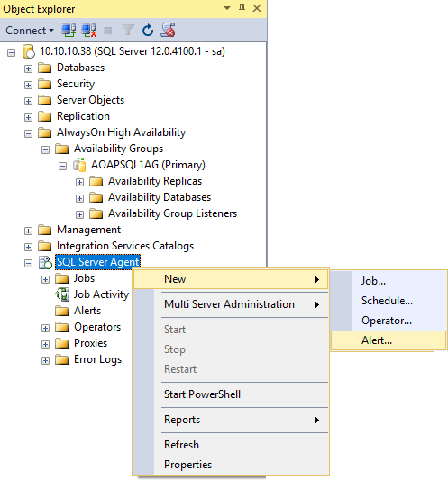Click the Disconnect server toolbar icon
This screenshot has width=448, height=480.
tap(88, 31)
